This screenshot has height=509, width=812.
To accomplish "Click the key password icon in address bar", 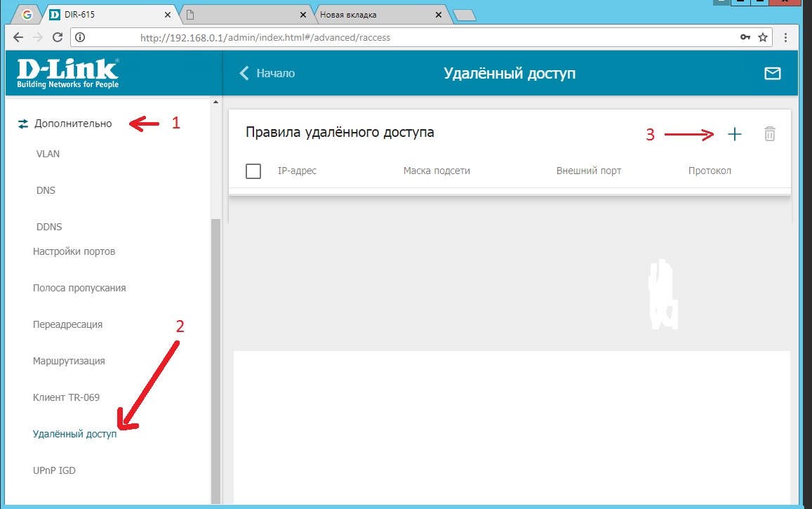I will click(745, 37).
